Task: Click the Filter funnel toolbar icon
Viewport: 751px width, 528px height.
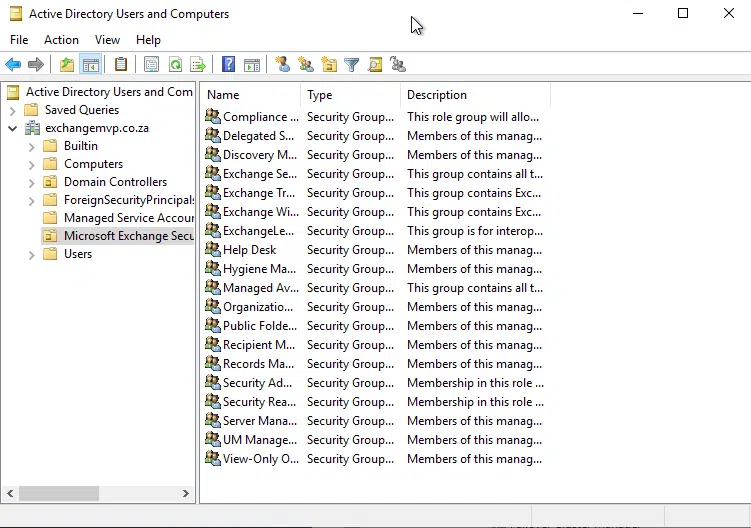Action: [352, 65]
